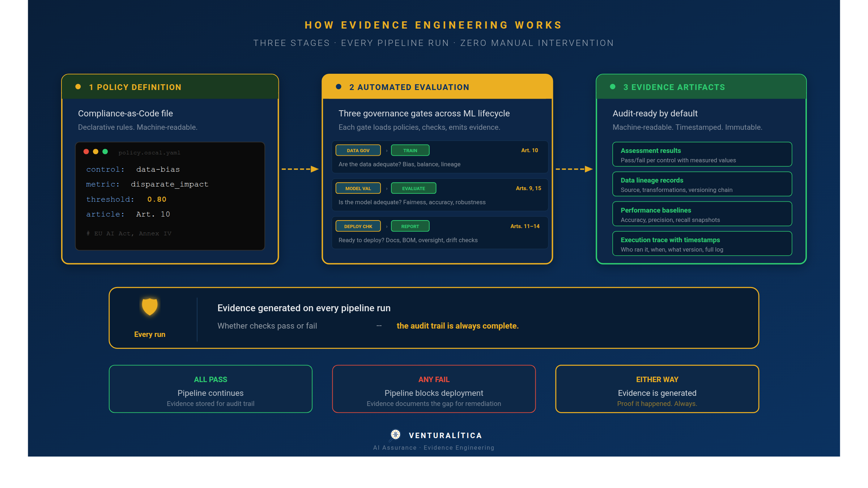The width and height of the screenshot is (868, 488).
Task: Click the 0.80 threshold value in policy.oscal.yaml
Action: 157,199
